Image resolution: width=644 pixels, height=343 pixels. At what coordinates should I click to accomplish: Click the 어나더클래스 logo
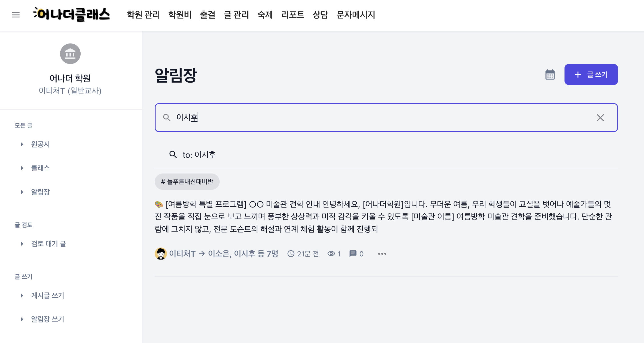point(71,14)
